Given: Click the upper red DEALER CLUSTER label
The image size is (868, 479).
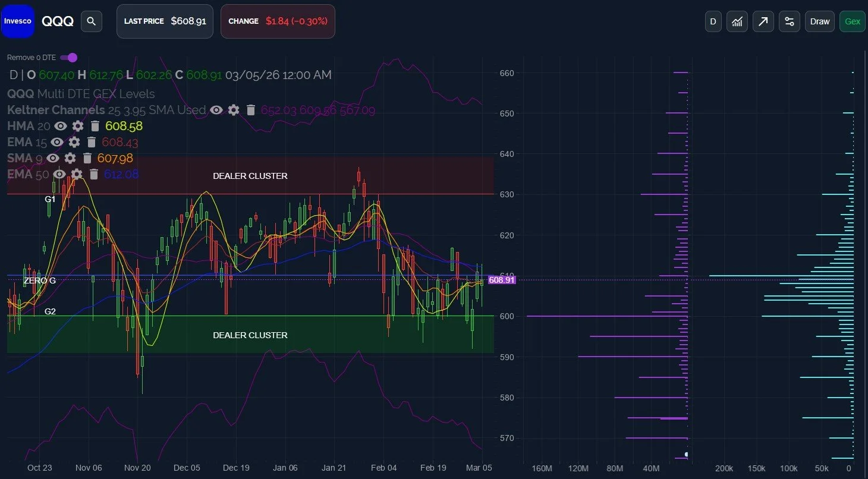Looking at the screenshot, I should pyautogui.click(x=250, y=176).
